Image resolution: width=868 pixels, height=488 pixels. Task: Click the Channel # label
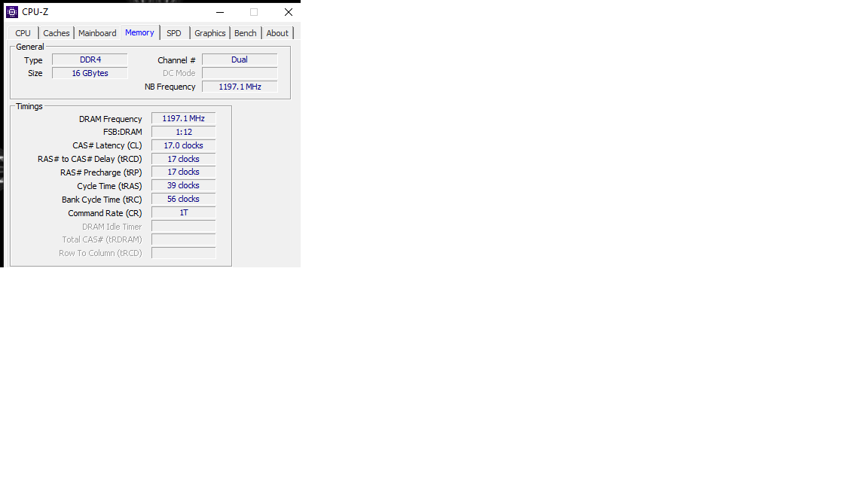click(x=176, y=60)
